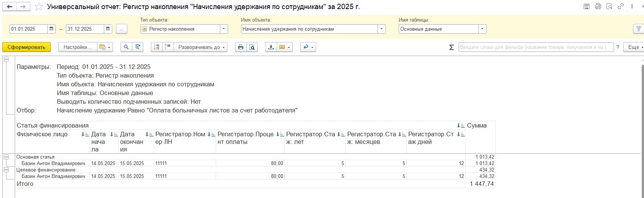
Task: Click the print preview icon in toolbar
Action: coord(252,47)
